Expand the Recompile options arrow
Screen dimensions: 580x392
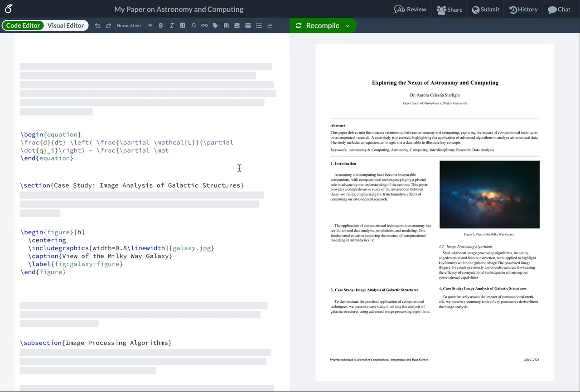(x=348, y=26)
